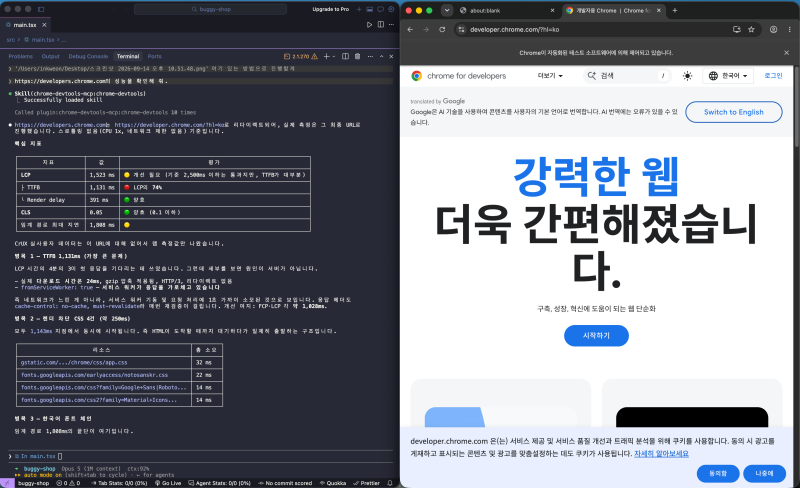Screen dimensions: 800x488
Task: Click the 로그인 sign-in link
Action: pos(773,76)
